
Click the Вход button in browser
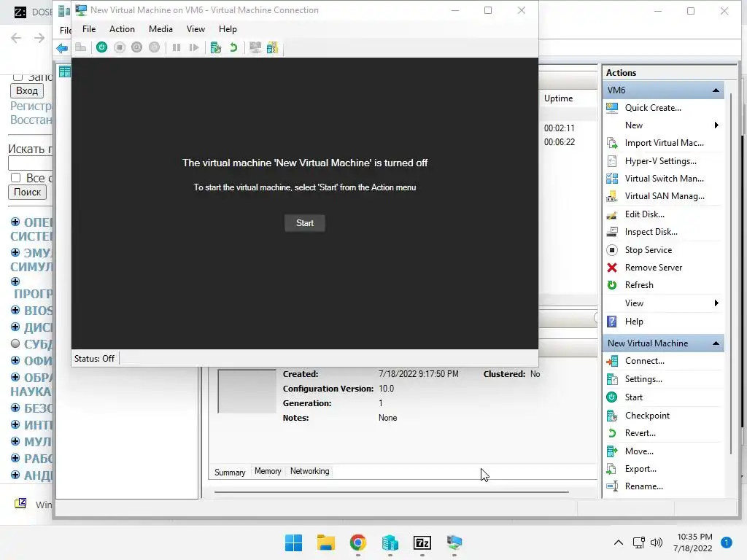pos(27,90)
